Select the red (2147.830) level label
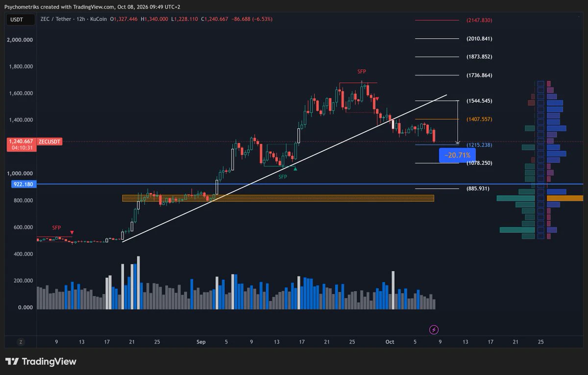 (x=479, y=20)
